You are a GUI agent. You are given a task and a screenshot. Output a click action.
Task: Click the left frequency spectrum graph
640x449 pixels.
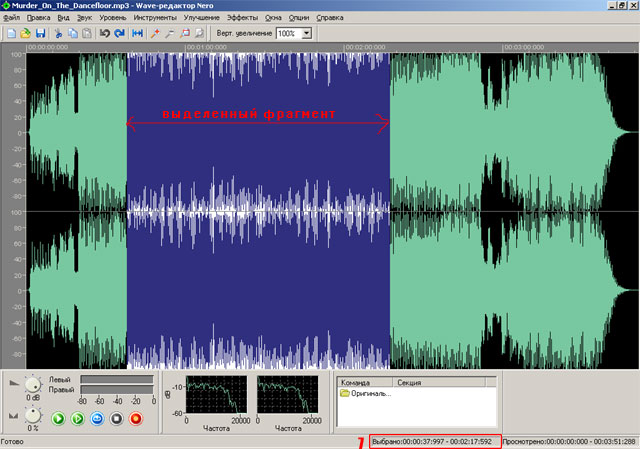point(216,394)
